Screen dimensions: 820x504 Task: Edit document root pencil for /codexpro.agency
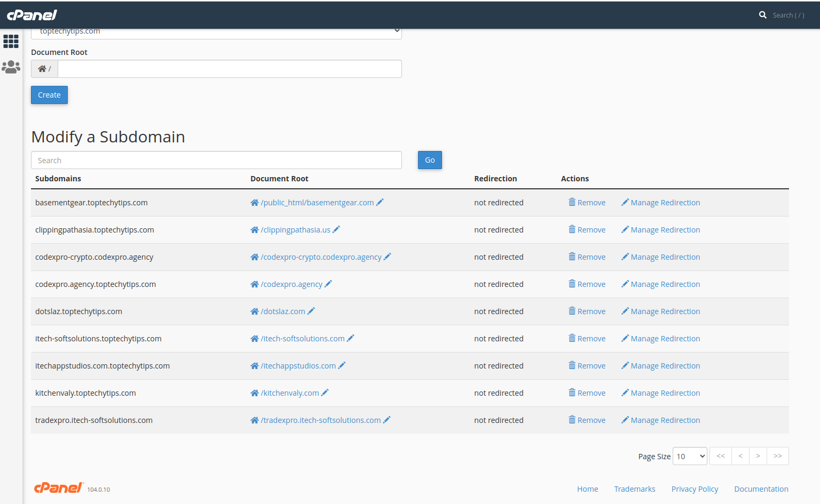pyautogui.click(x=328, y=284)
